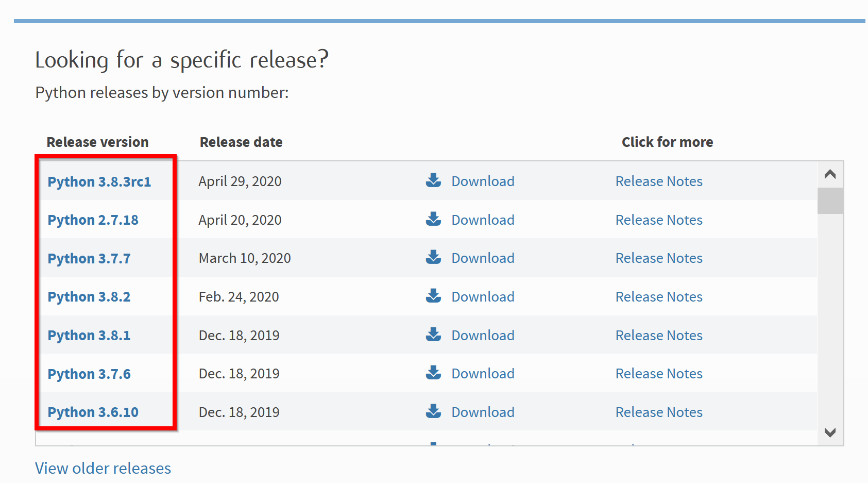View older releases link
The image size is (868, 483).
(103, 468)
